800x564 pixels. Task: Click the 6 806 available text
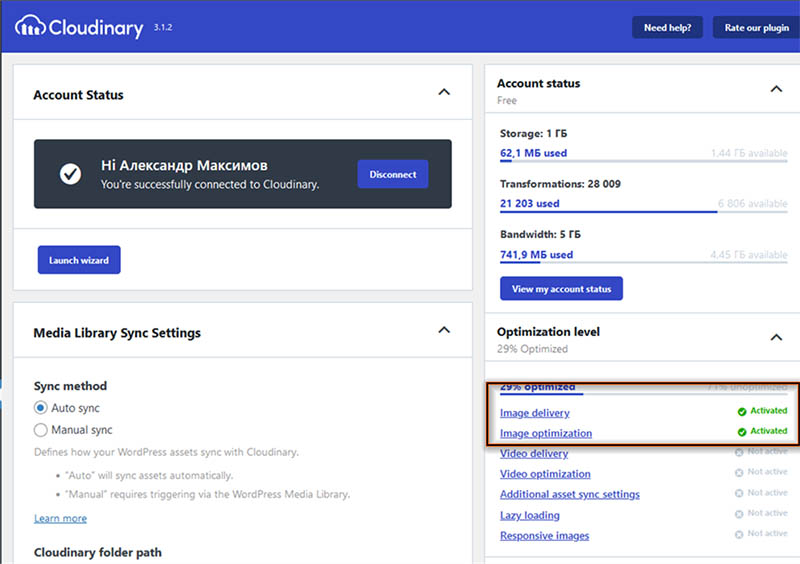(x=753, y=203)
